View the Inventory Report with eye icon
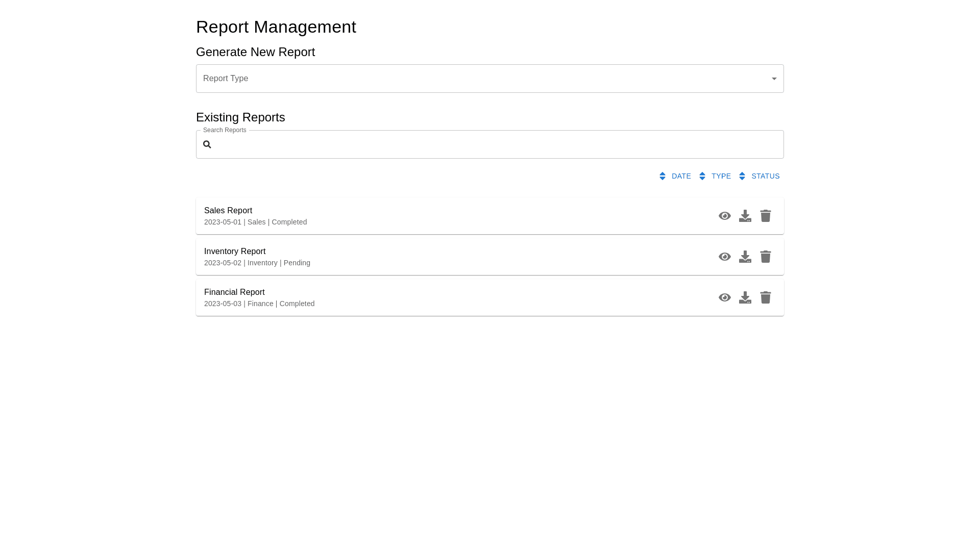Screen dimensions: 980x551 pos(724,257)
